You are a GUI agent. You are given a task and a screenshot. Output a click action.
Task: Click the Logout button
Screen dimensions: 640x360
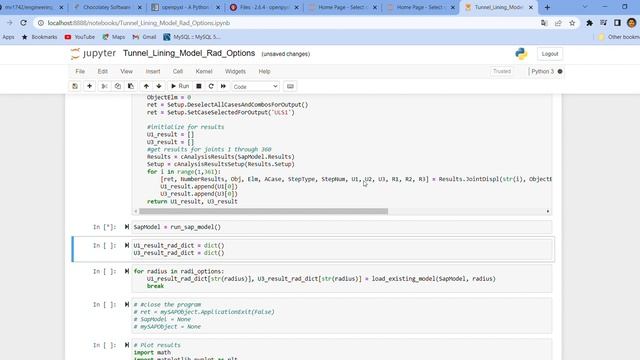[550, 54]
